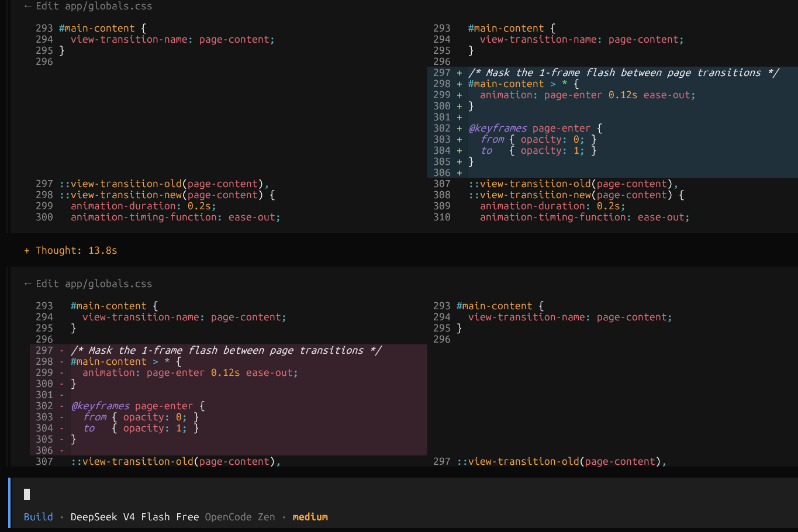Expand the "Thought: 13.8s" block
The image size is (798, 532).
[x=71, y=250]
